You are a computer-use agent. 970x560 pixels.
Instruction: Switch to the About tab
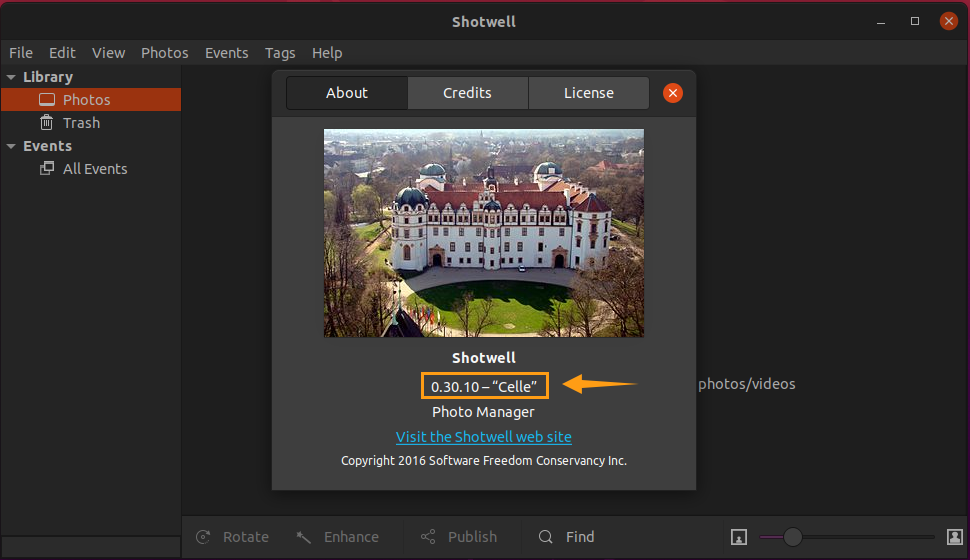pos(347,93)
